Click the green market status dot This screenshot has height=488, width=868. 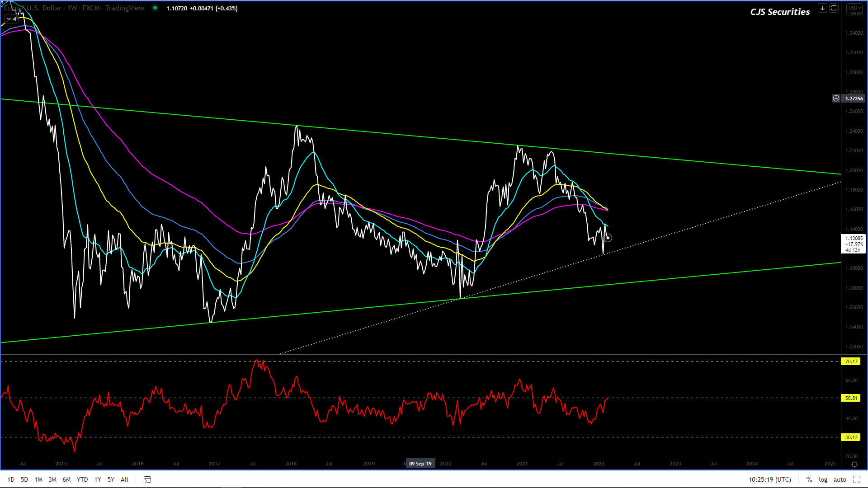click(155, 8)
